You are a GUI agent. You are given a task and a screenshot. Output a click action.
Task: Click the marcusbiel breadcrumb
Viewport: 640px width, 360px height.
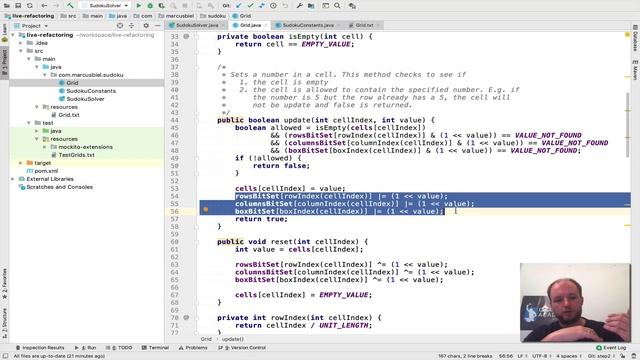point(177,16)
